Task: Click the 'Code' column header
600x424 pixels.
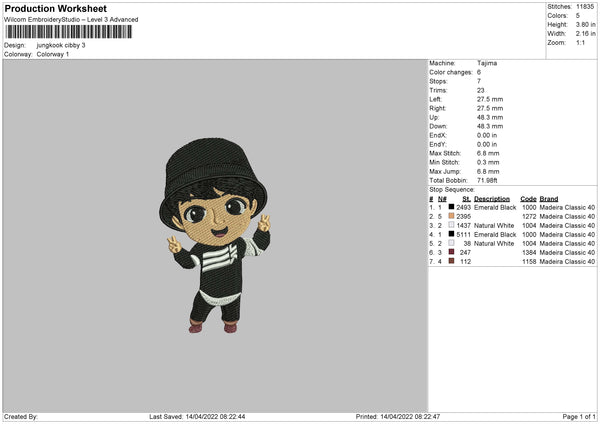Action: [528, 199]
